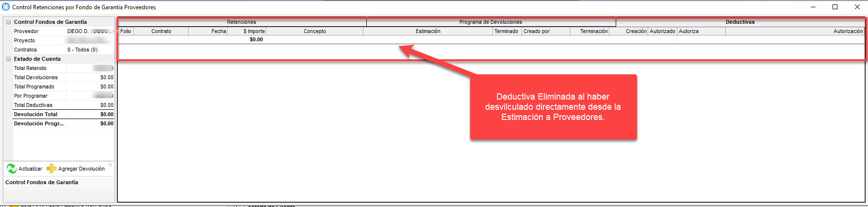868x207 pixels.
Task: Click the $ Importe column header
Action: (254, 31)
